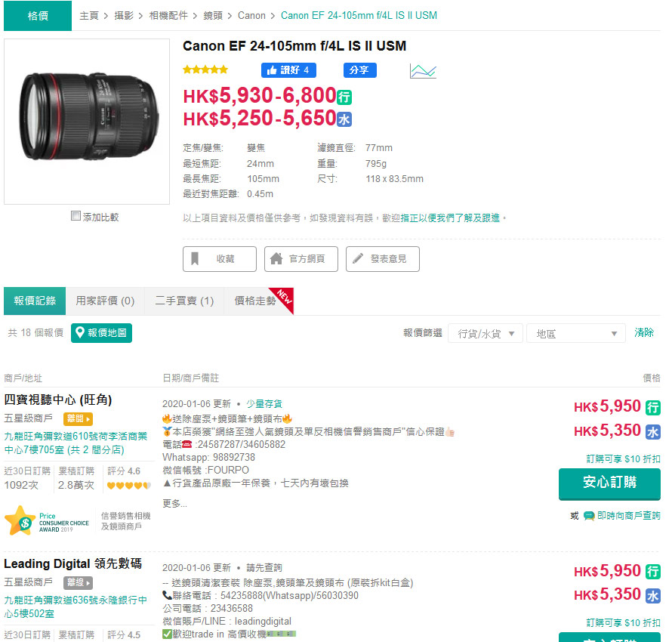Click 發表意見 to post a review
This screenshot has width=672, height=642.
382,259
